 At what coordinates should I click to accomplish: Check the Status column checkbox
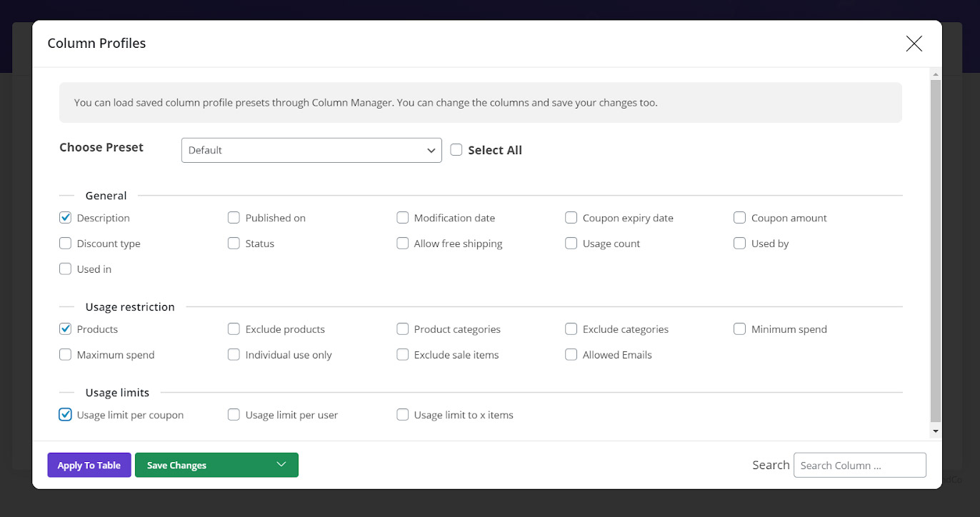pos(234,244)
